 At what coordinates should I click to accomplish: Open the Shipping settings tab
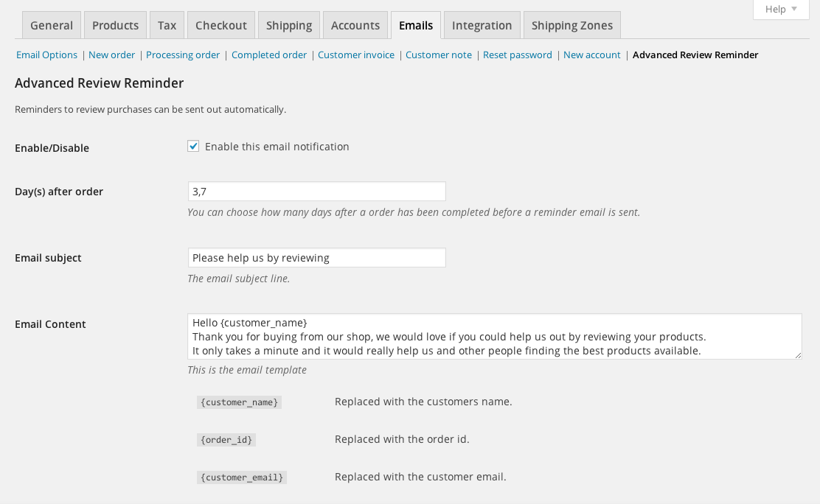click(288, 24)
